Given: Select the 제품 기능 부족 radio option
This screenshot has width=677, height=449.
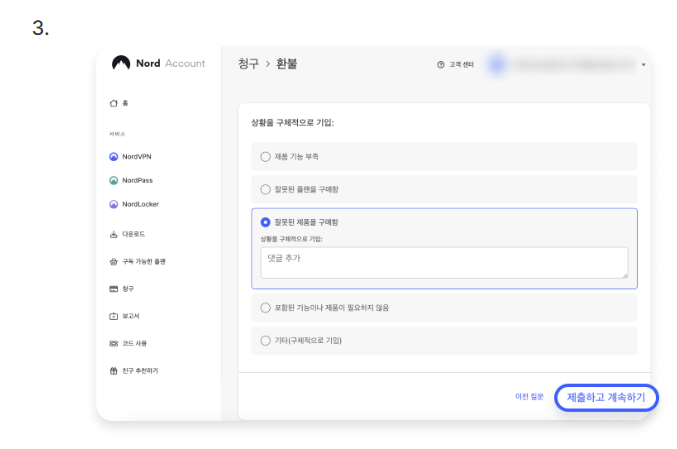Looking at the screenshot, I should [x=266, y=156].
